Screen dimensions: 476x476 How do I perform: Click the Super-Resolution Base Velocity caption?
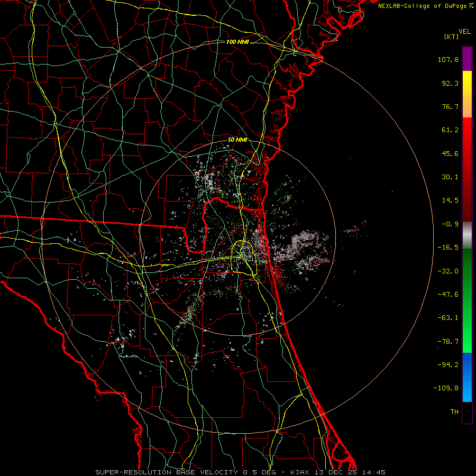point(240,472)
